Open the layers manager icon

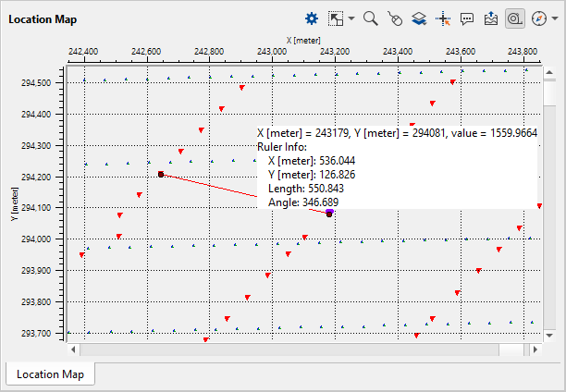(x=418, y=18)
